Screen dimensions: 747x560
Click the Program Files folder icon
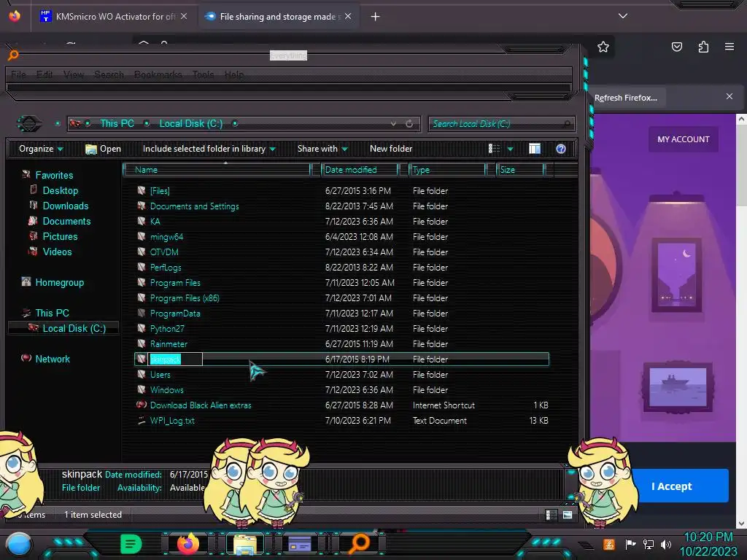point(142,282)
